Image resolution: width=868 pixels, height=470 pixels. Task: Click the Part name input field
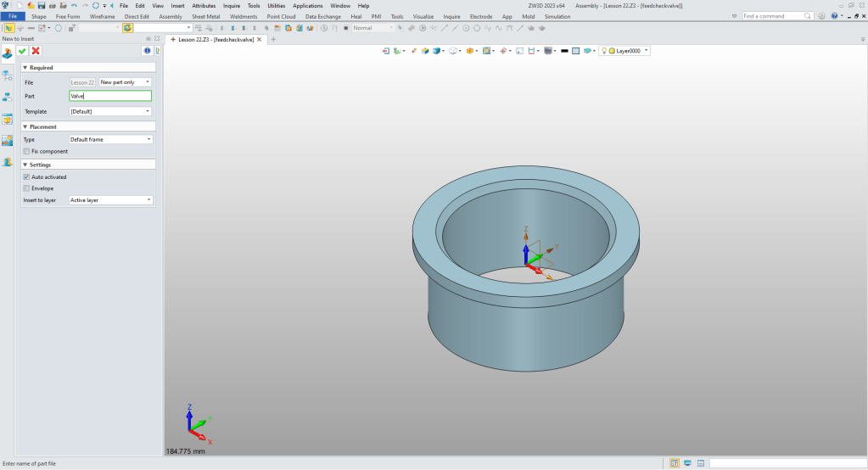[110, 97]
